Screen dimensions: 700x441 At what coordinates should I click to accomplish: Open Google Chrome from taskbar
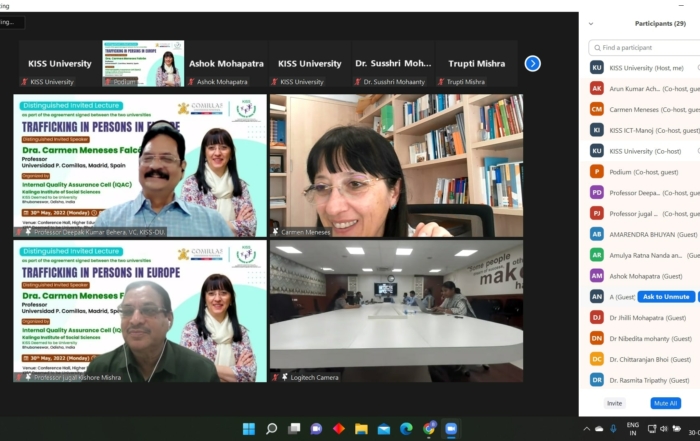point(429,428)
